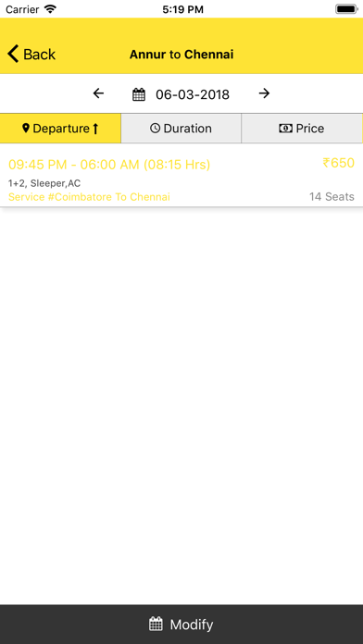
Task: Tap the Back chevron arrow icon
Action: [x=13, y=55]
